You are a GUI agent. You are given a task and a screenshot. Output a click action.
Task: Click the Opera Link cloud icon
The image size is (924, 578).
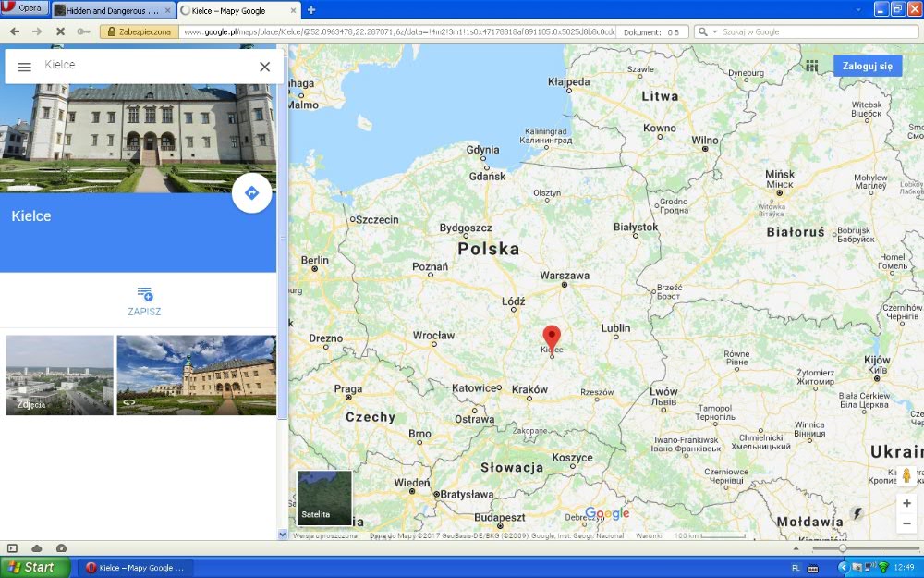pyautogui.click(x=37, y=548)
